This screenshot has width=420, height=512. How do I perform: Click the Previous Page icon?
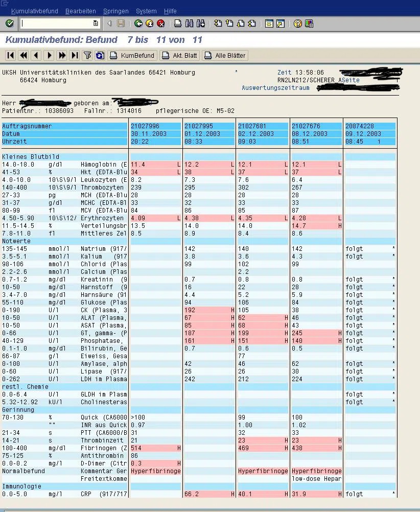click(229, 24)
